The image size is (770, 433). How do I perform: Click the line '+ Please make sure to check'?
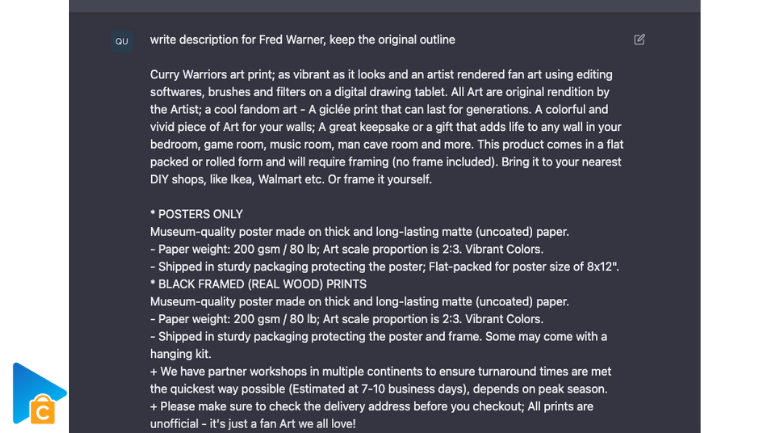point(372,406)
